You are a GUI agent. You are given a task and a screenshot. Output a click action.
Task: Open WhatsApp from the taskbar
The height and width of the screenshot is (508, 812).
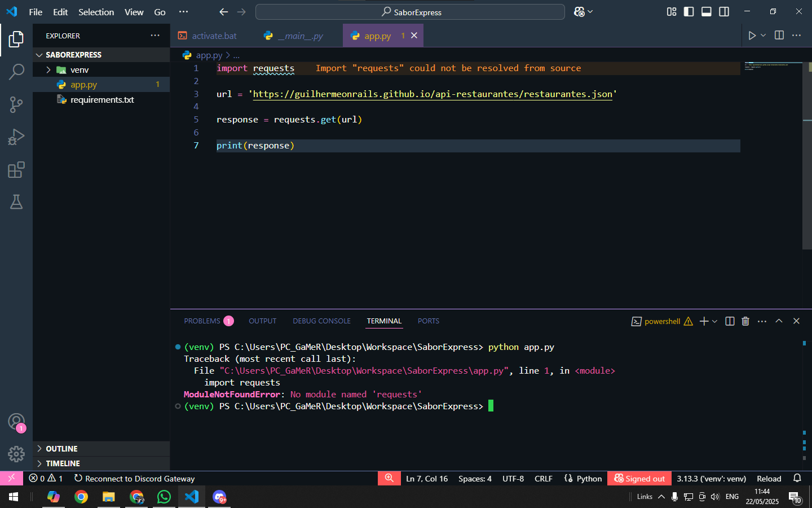[164, 497]
